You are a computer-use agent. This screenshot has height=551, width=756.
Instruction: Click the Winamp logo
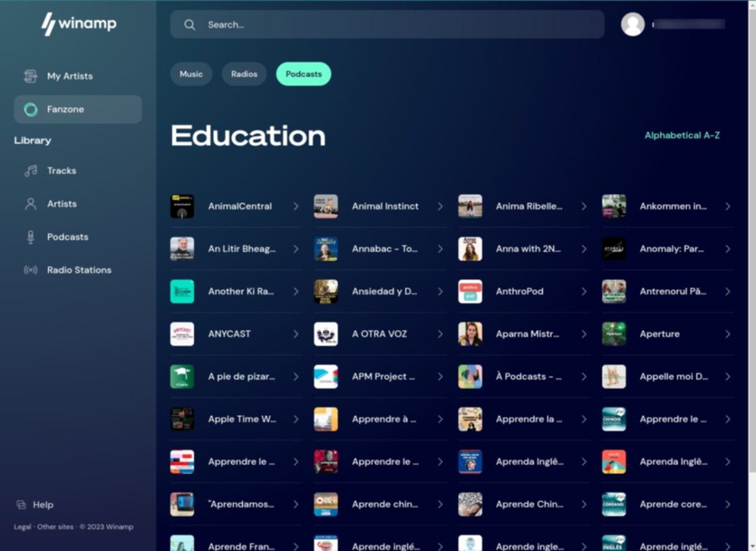point(79,25)
